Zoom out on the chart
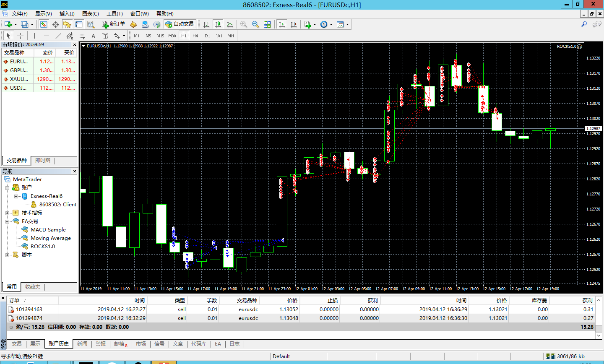The height and width of the screenshot is (364, 604). tap(255, 24)
